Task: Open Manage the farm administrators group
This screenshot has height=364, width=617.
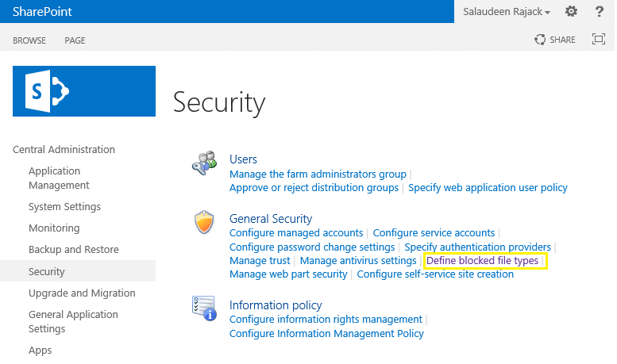Action: [x=318, y=174]
